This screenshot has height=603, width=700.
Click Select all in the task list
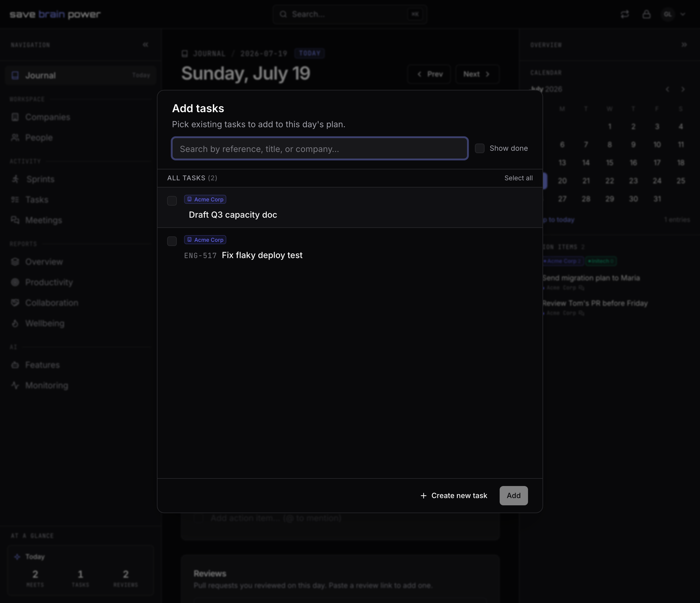pyautogui.click(x=518, y=178)
